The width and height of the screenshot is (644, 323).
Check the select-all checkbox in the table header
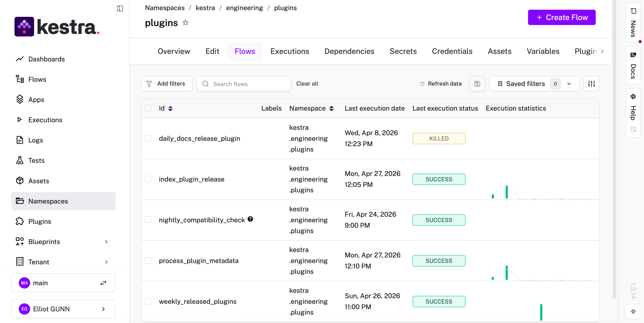[x=148, y=108]
